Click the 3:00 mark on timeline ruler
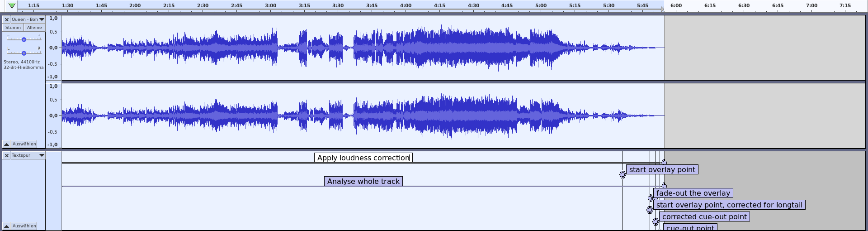The image size is (868, 231). [270, 5]
